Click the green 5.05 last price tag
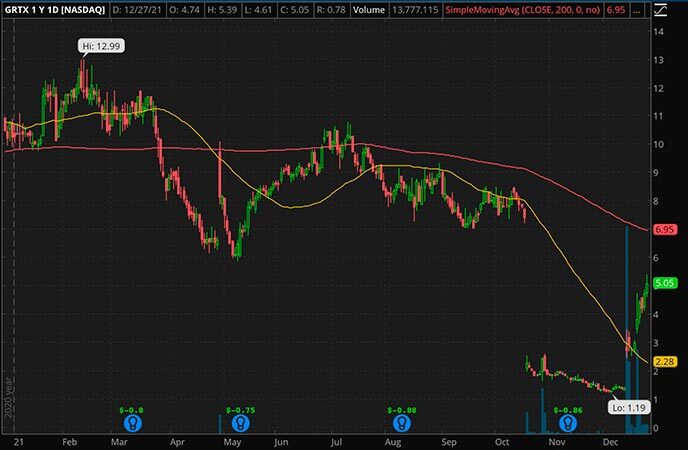 coord(664,283)
